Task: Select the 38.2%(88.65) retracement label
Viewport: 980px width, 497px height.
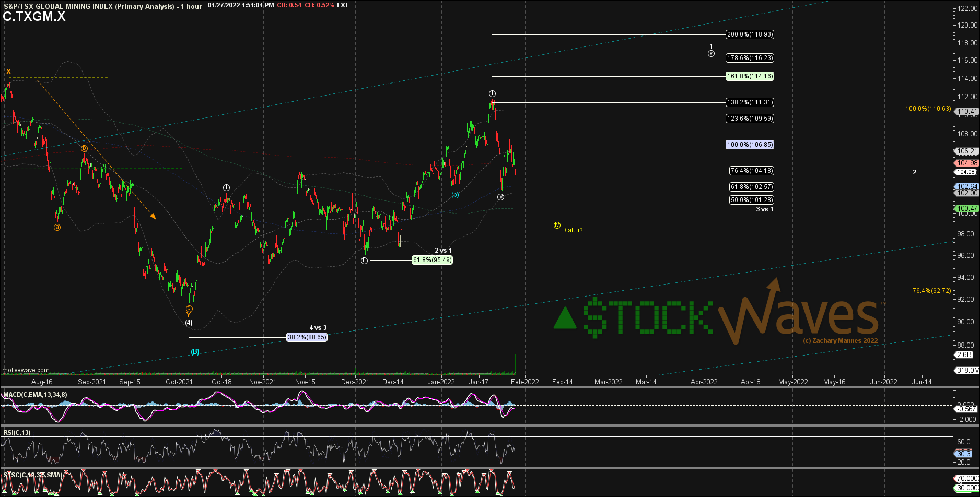Action: (x=307, y=337)
